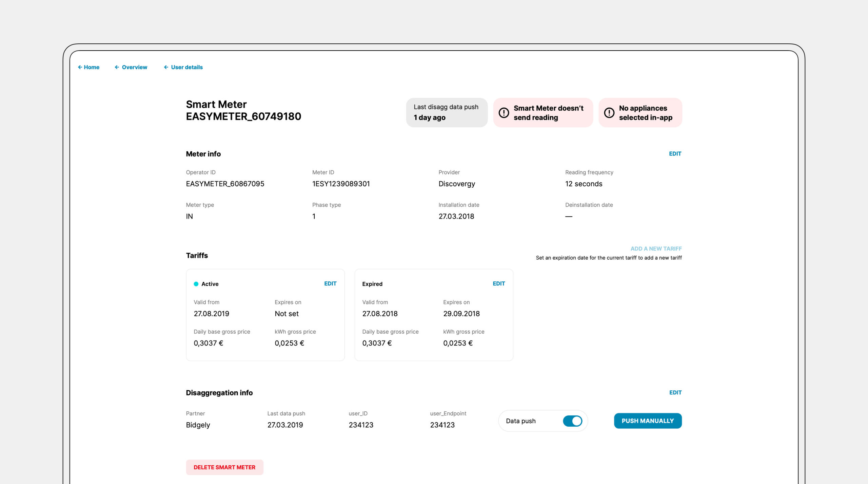Click the Active tariff status dot
The image size is (868, 484).
[196, 284]
